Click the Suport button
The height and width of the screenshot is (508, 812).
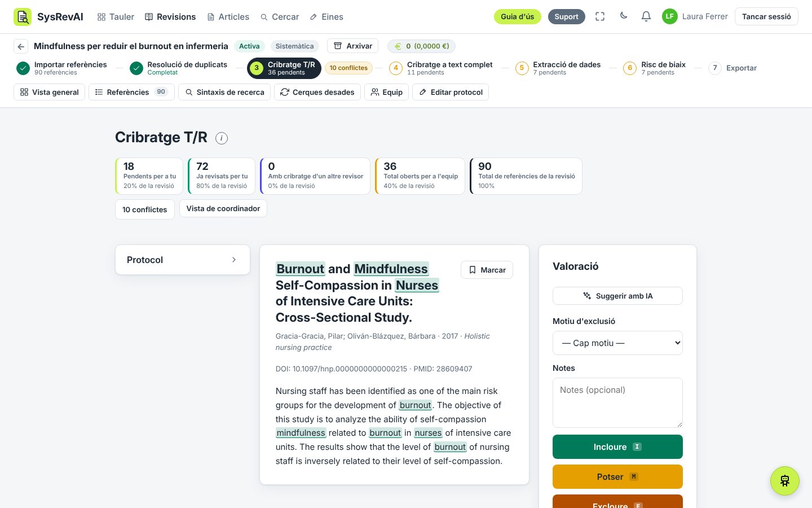click(x=566, y=17)
